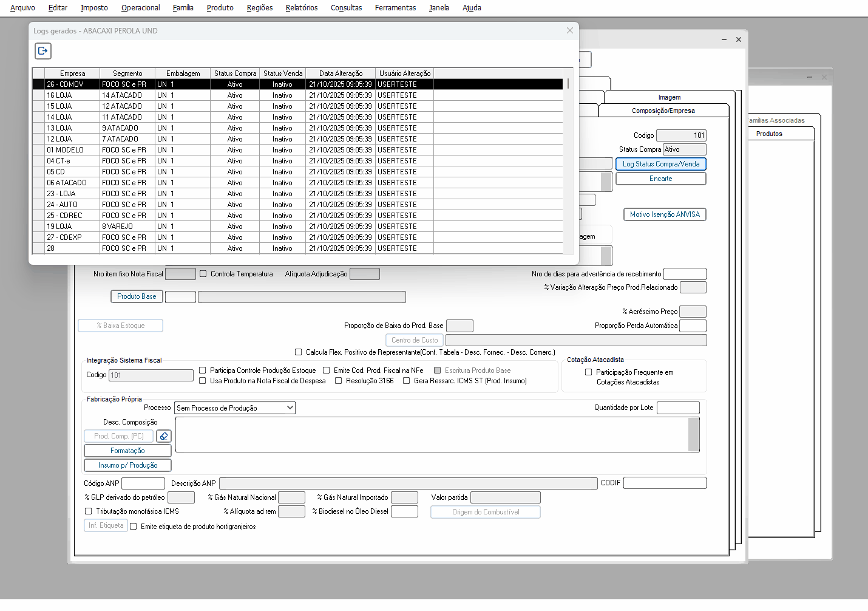Check Participa Controle Produção Estoque
Screen dimensions: 868x611
click(203, 370)
